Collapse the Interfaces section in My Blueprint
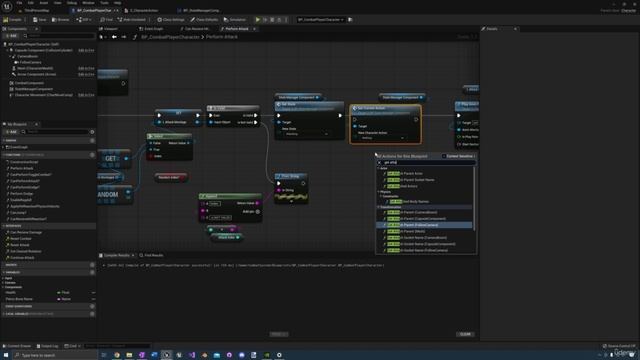Viewport: 640px width, 360px height. pyautogui.click(x=4, y=226)
